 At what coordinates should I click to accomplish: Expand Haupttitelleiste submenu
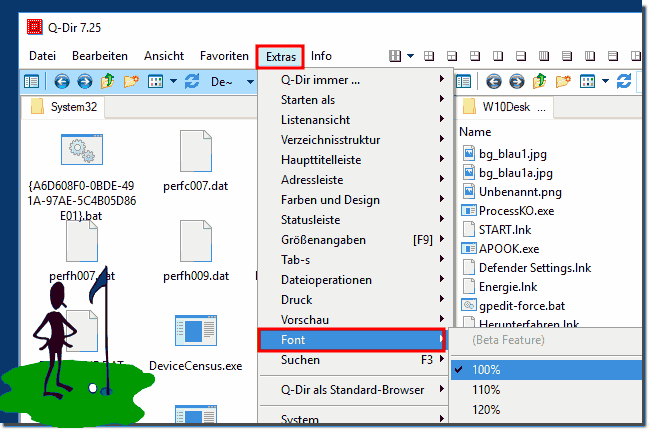[x=353, y=160]
